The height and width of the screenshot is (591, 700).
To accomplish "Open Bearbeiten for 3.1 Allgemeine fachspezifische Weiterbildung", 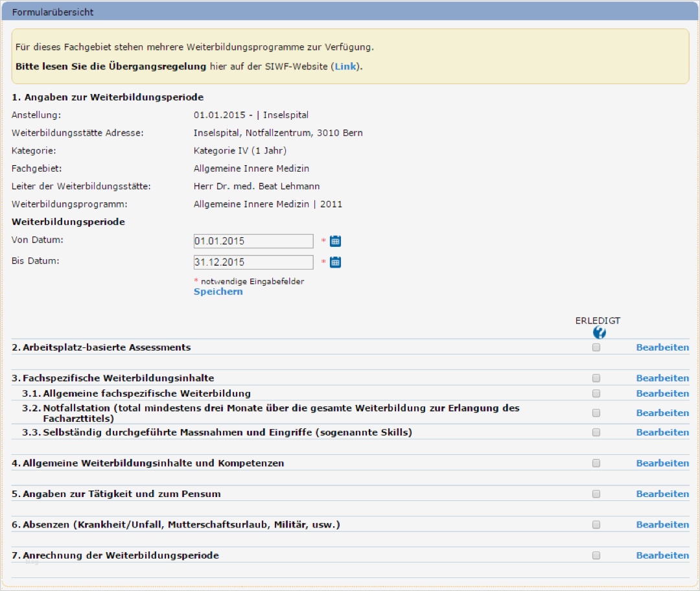I will [x=662, y=393].
